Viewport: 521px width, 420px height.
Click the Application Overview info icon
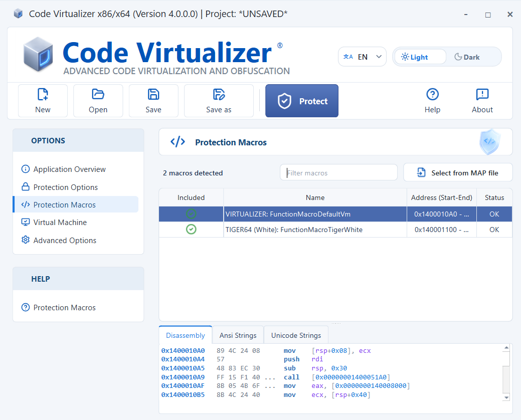click(25, 169)
